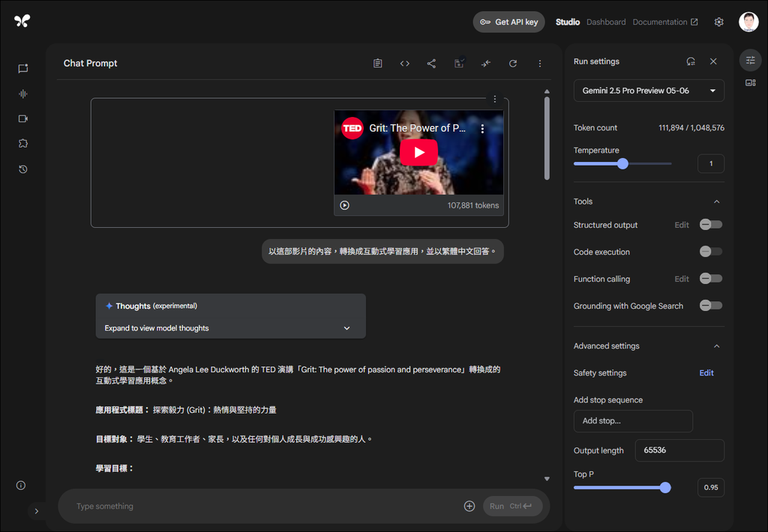Enable Code execution
Screen dimensions: 768x532
click(x=710, y=251)
